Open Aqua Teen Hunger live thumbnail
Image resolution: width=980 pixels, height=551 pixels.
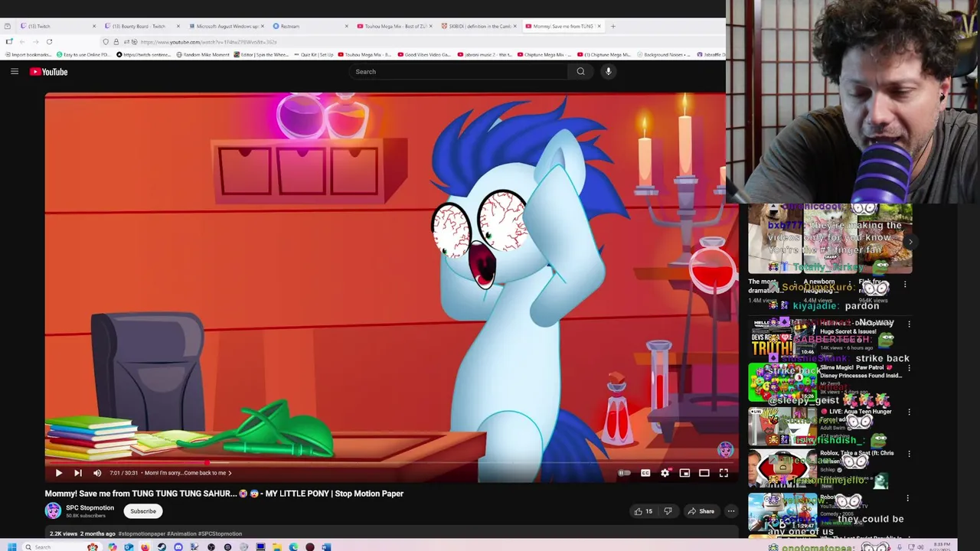coord(782,426)
